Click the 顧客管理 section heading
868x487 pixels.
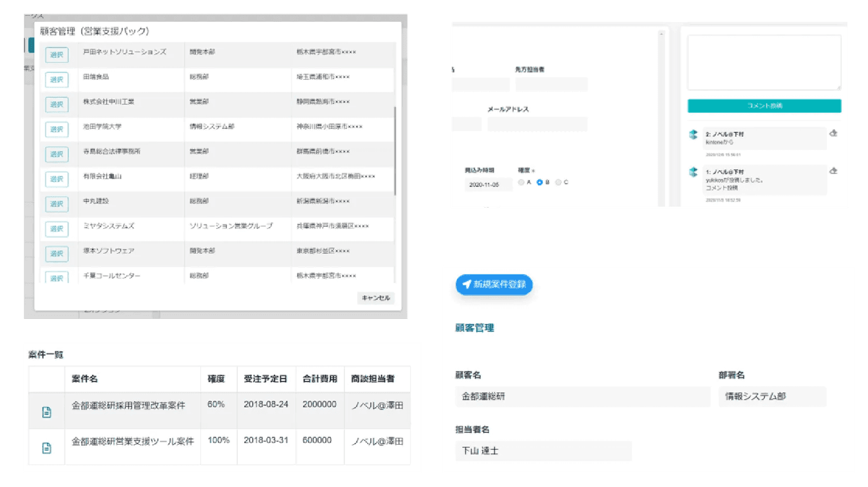coord(474,328)
